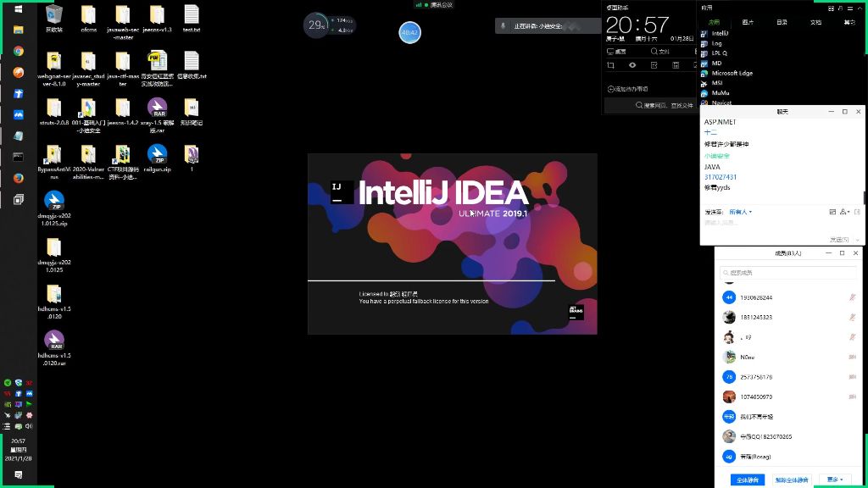Select the dmqyjz-v2021.0125 folder icon
This screenshot has height=488, width=868.
54,254
